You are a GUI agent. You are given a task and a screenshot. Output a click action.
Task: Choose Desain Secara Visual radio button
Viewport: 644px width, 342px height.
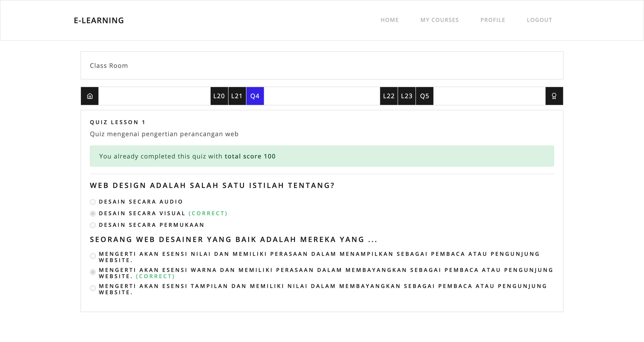pos(93,214)
